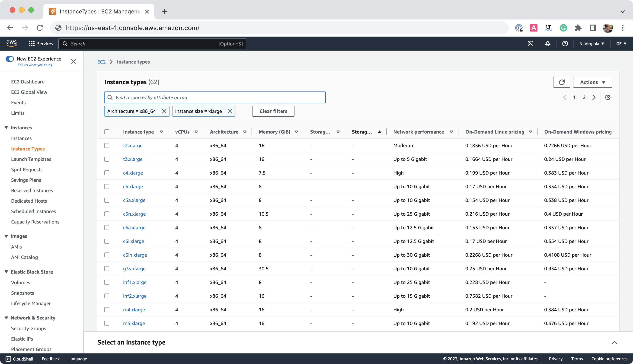The width and height of the screenshot is (633, 364).
Task: Click the settings/preferences gear icon
Action: click(608, 97)
